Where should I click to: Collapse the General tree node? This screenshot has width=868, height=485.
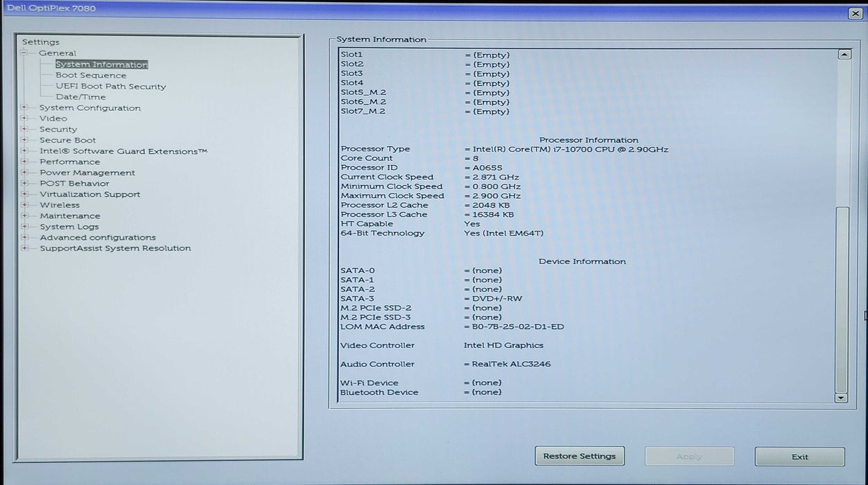pyautogui.click(x=24, y=53)
